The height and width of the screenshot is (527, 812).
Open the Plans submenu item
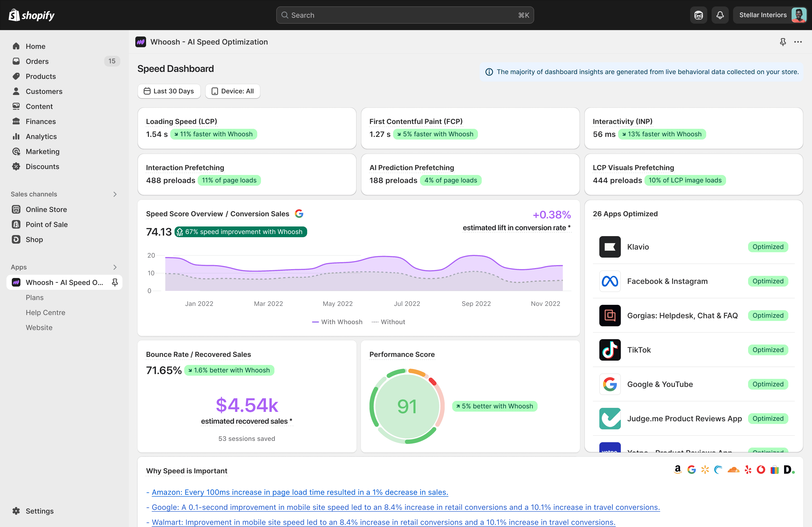click(35, 297)
